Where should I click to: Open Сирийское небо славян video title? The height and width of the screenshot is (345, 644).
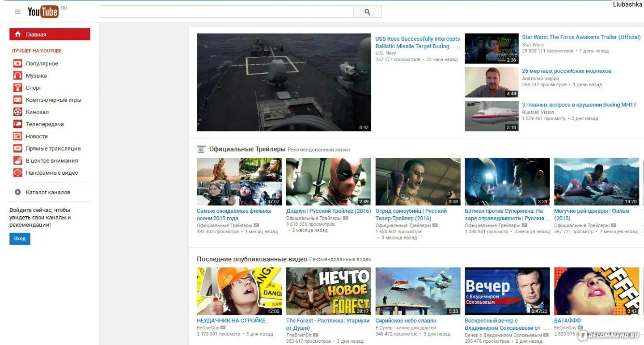tap(406, 321)
